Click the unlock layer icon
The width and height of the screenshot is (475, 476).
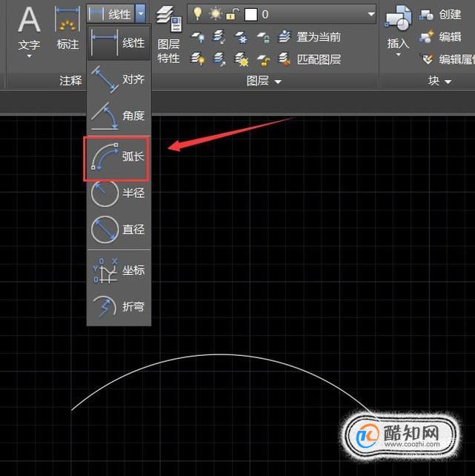(x=263, y=59)
